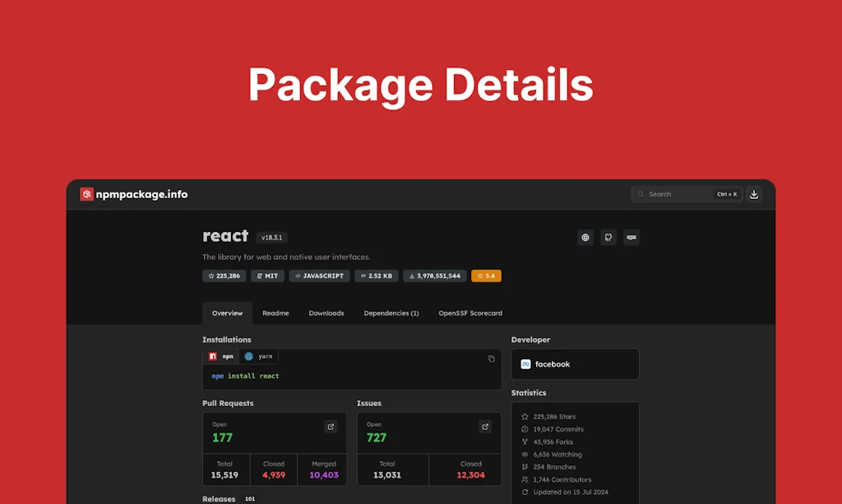Copy the npm install command
Image resolution: width=842 pixels, height=504 pixels.
[492, 358]
